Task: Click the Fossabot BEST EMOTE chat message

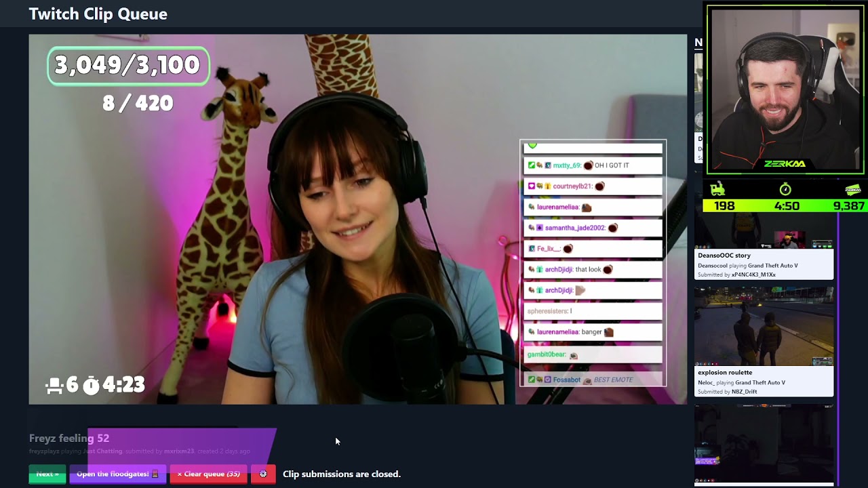Action: tap(593, 380)
